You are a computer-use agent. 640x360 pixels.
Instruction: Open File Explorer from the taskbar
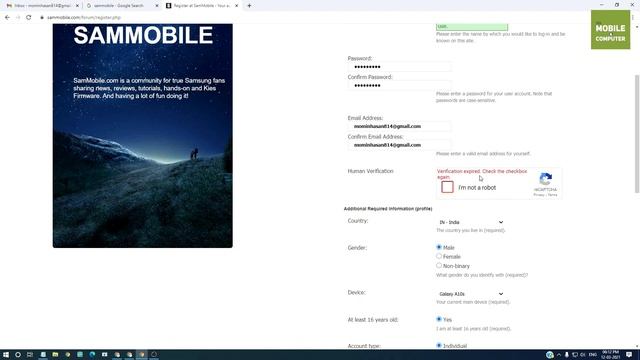(x=55, y=355)
